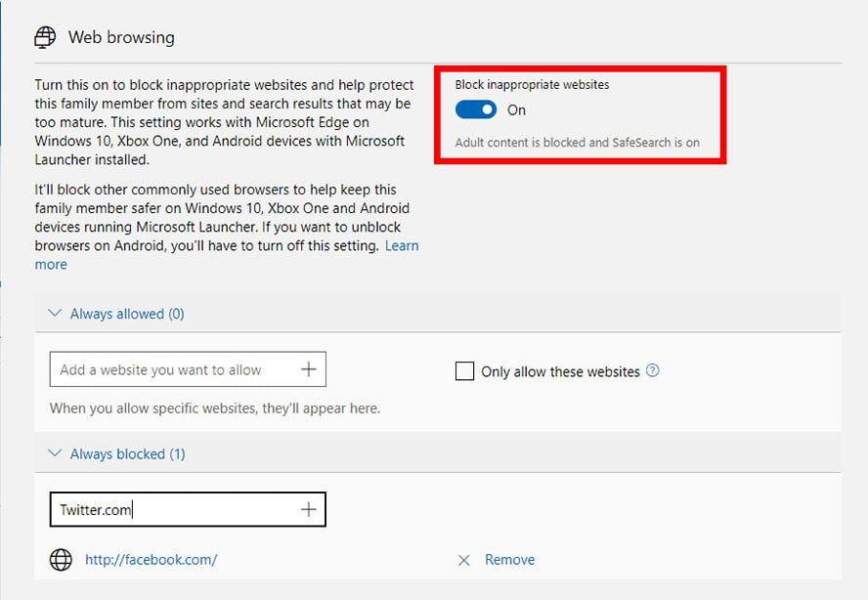868x600 pixels.
Task: Remove facebook.com from blocked list
Action: (x=509, y=560)
